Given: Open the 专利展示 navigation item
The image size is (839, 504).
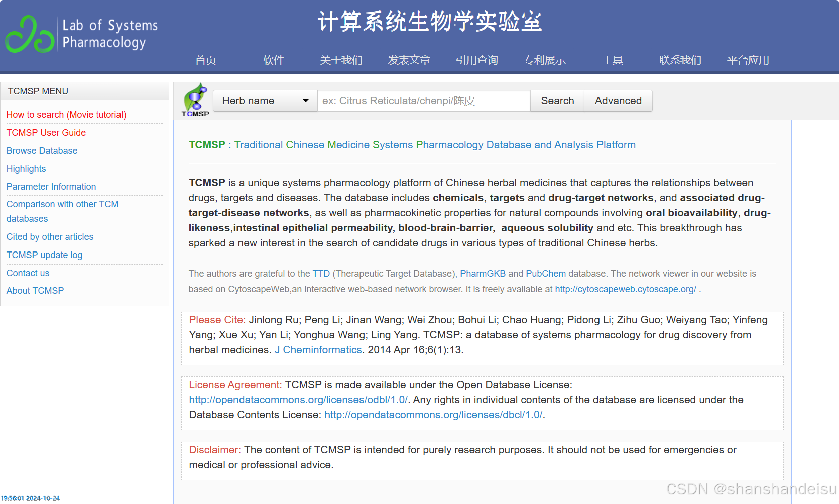Looking at the screenshot, I should point(545,60).
